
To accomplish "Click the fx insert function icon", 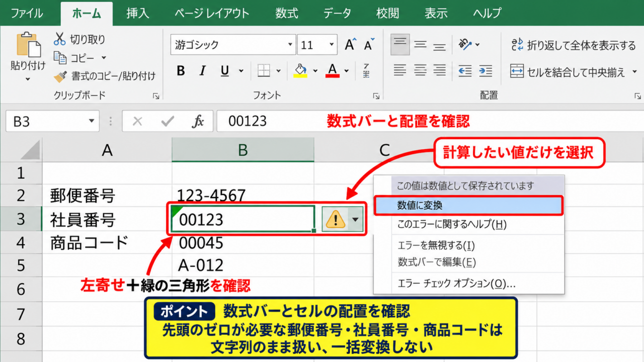I will coord(198,121).
